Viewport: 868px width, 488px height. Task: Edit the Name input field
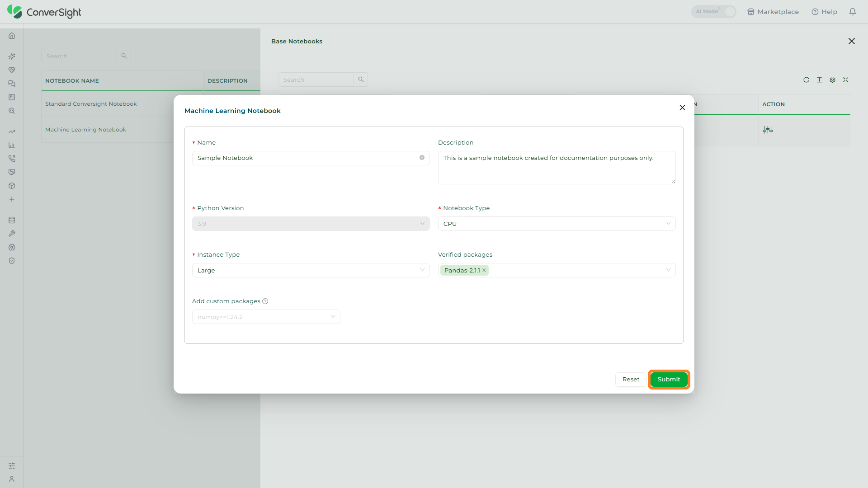click(x=311, y=158)
